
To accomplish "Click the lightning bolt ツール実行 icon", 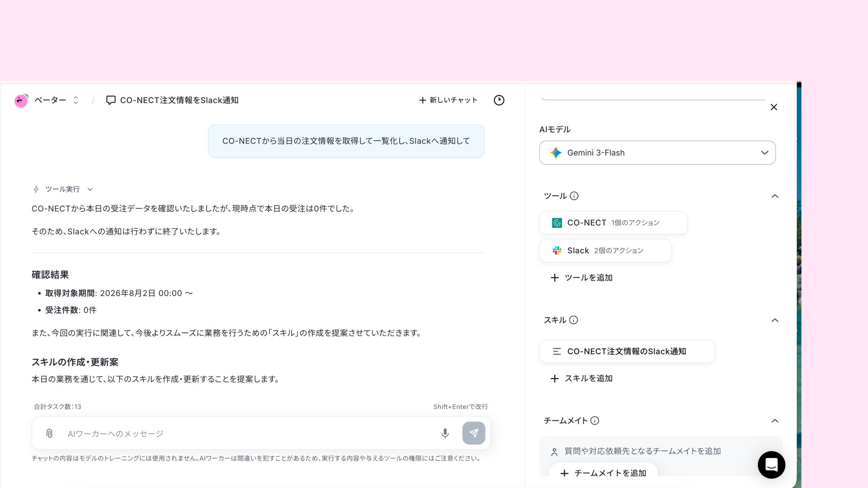I will click(36, 189).
